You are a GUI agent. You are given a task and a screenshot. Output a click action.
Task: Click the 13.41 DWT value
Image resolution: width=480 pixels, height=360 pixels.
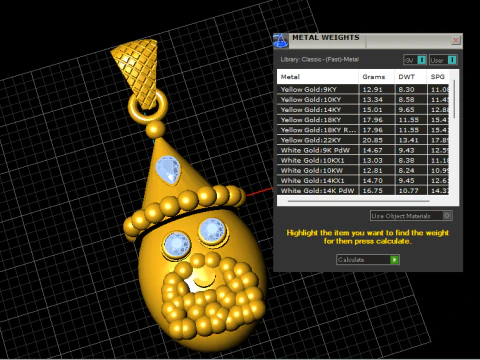click(408, 140)
